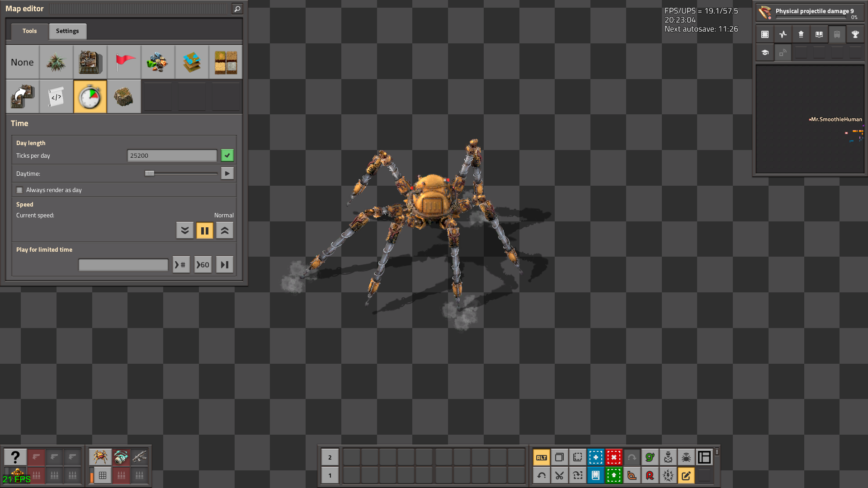This screenshot has width=868, height=488.
Task: Open the blueprint library frame icon
Action: (765, 34)
